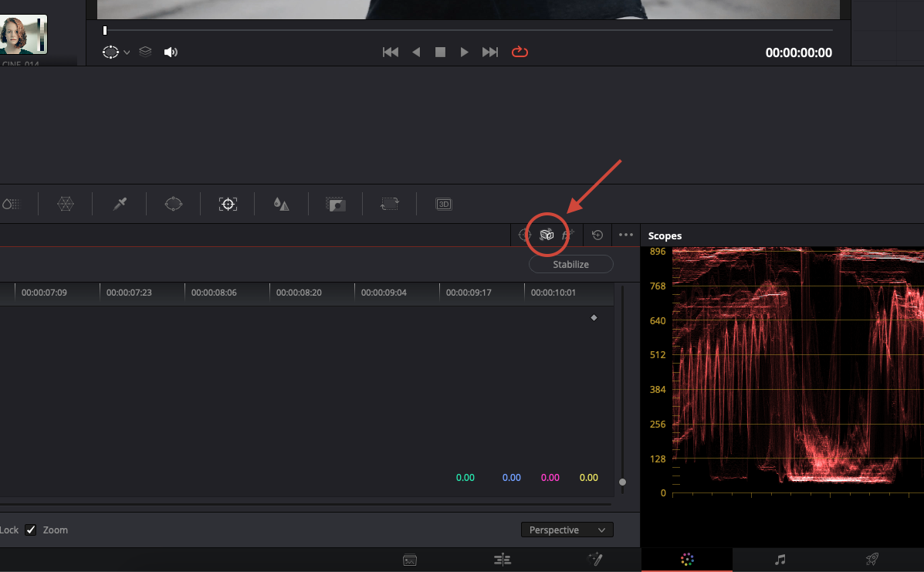924x572 pixels.
Task: Mute the viewer audio
Action: point(171,52)
